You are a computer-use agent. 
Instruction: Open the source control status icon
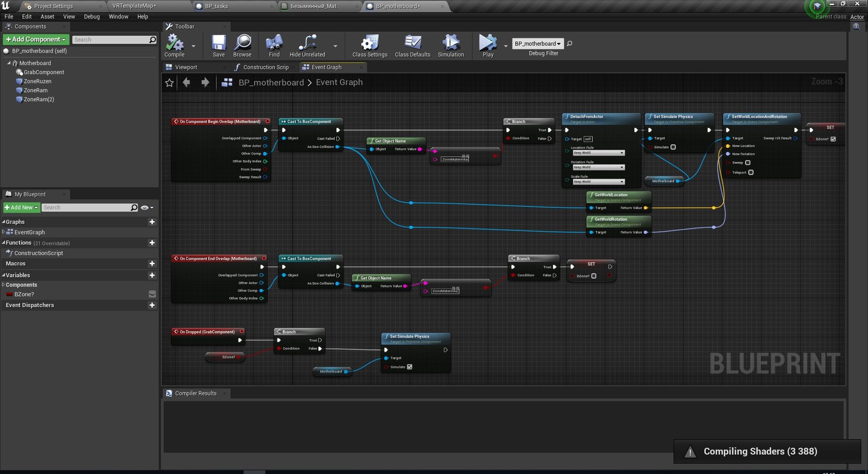pos(817,6)
